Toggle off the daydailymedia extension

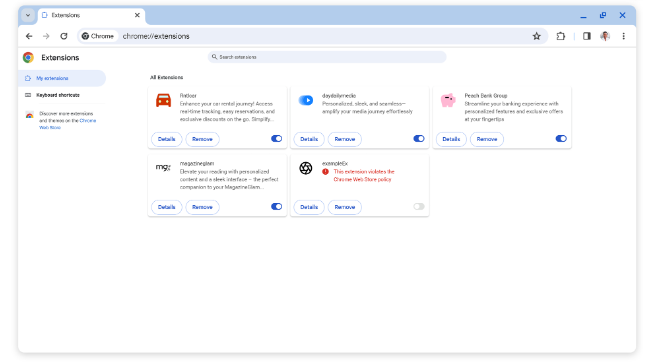[x=419, y=139]
